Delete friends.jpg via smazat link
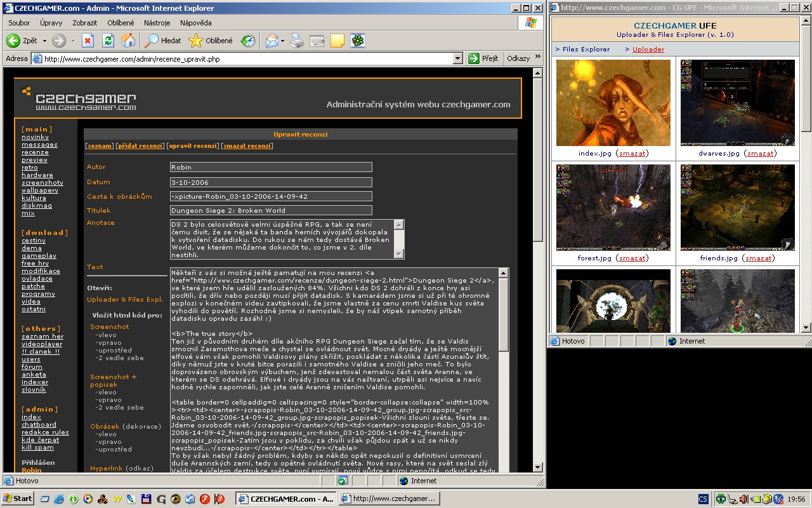 (x=758, y=258)
